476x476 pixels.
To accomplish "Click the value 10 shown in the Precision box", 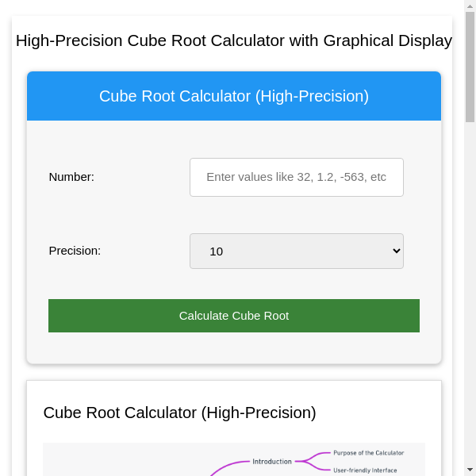I will [x=217, y=251].
